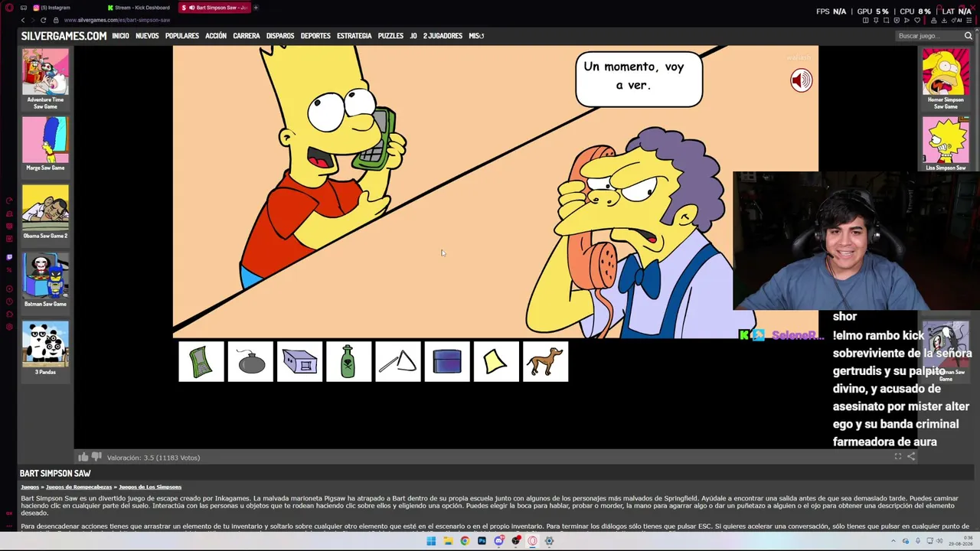Select the bomb inventory item
Screen dimensions: 980x551
point(250,361)
